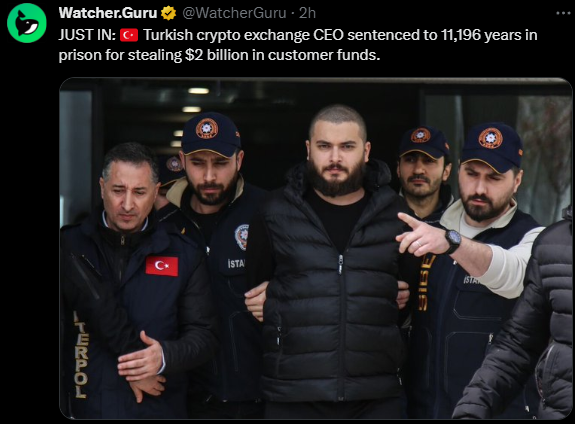The height and width of the screenshot is (424, 575).
Task: Click the JUST IN text
Action: click(87, 35)
